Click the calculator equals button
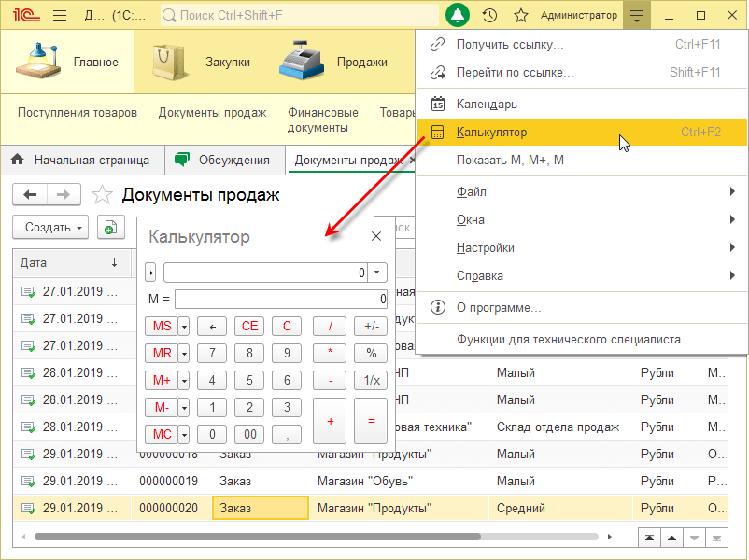 coord(371,421)
